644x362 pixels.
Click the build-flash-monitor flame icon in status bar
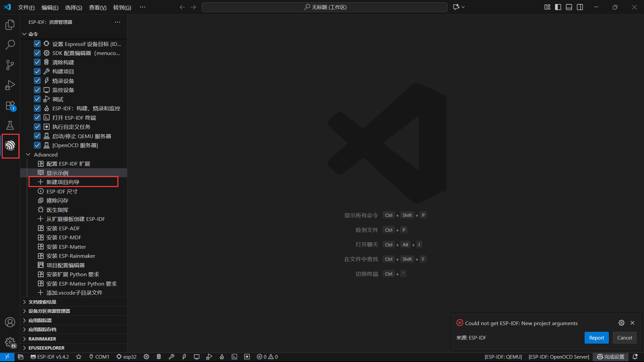click(222, 357)
